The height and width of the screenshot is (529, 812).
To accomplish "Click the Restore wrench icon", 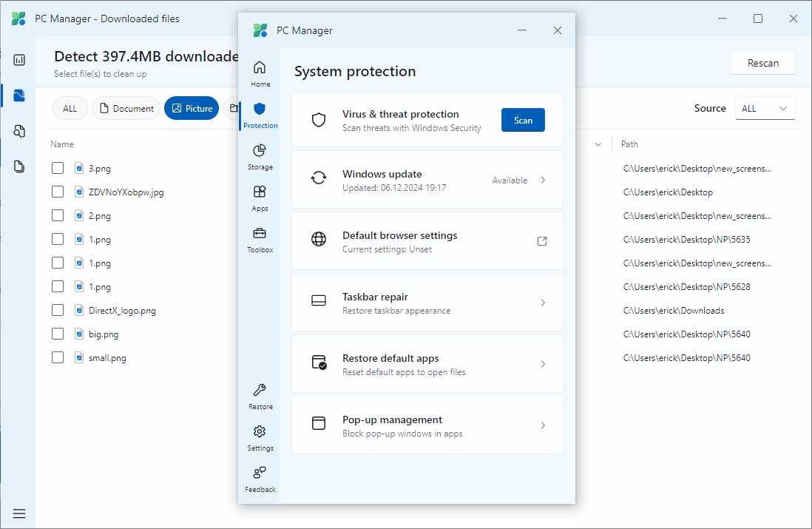I will coord(260,390).
